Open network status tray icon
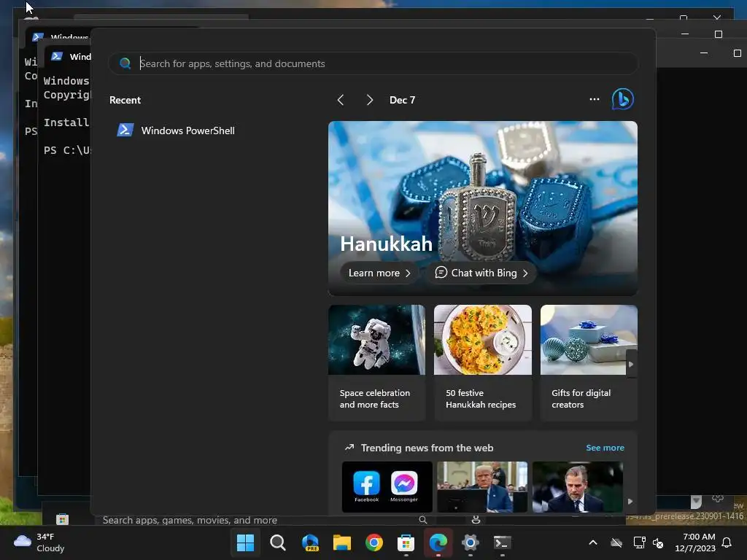 tap(639, 542)
